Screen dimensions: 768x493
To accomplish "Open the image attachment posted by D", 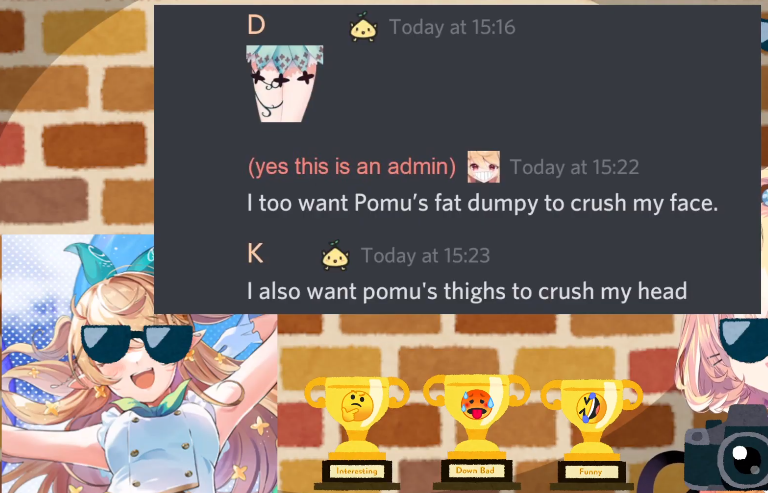I will [x=285, y=84].
